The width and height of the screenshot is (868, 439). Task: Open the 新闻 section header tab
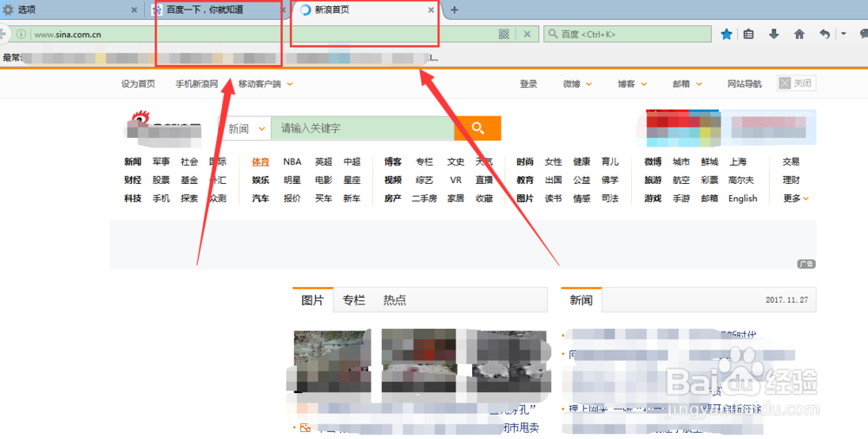(x=582, y=300)
